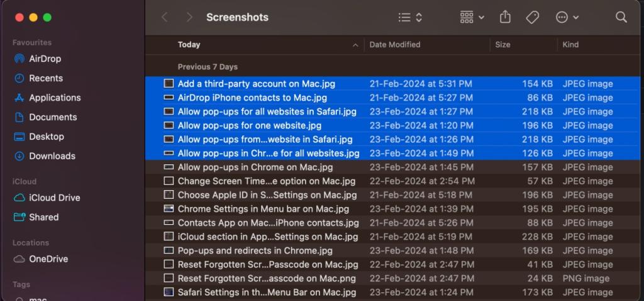Click the PNG image kind cell

point(586,279)
